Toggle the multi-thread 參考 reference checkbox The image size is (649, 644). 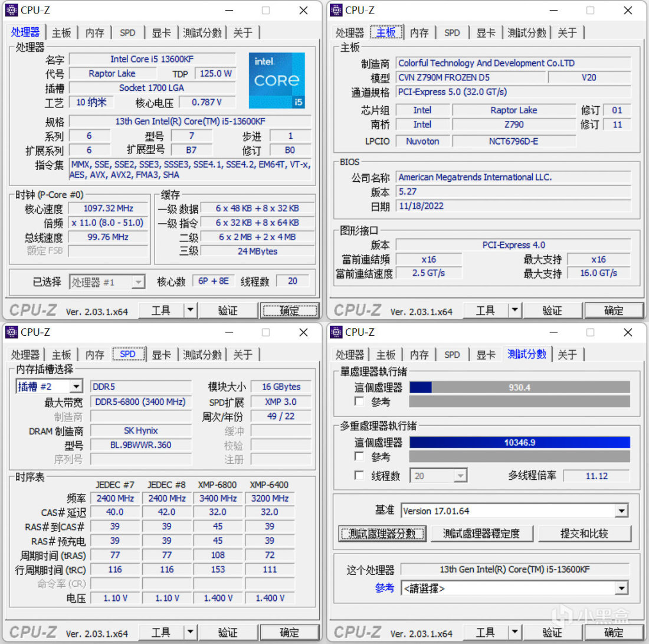(x=359, y=456)
